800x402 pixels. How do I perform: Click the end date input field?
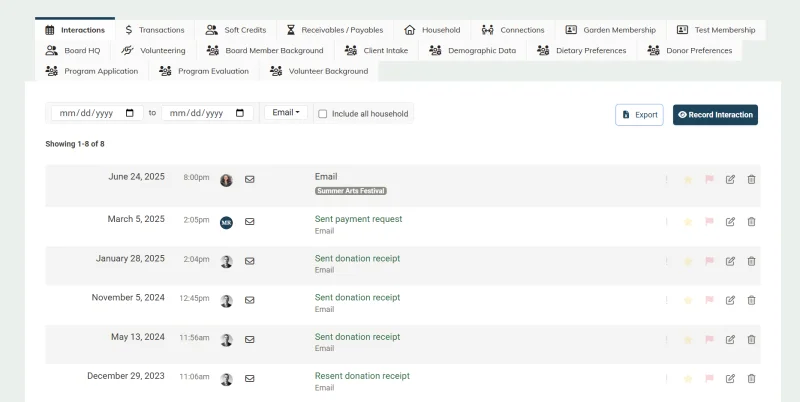pyautogui.click(x=207, y=113)
